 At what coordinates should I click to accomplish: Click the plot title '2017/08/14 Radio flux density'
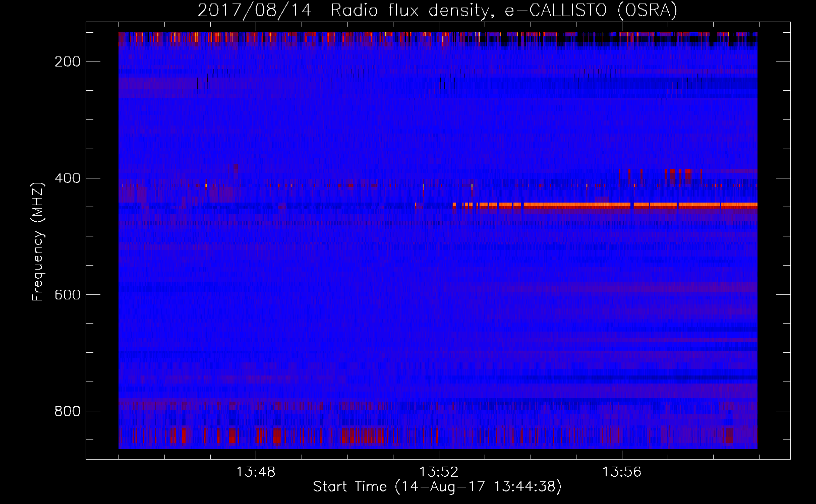tap(437, 11)
